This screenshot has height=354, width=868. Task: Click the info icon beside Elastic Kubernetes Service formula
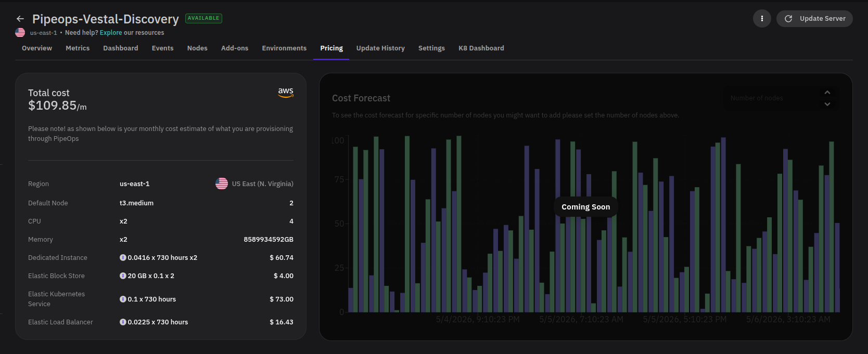pyautogui.click(x=123, y=299)
